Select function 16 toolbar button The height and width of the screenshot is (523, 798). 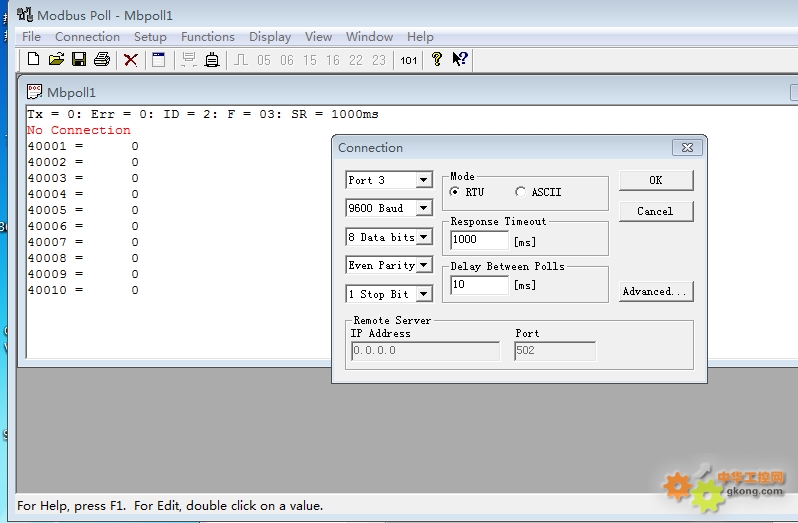pyautogui.click(x=333, y=61)
